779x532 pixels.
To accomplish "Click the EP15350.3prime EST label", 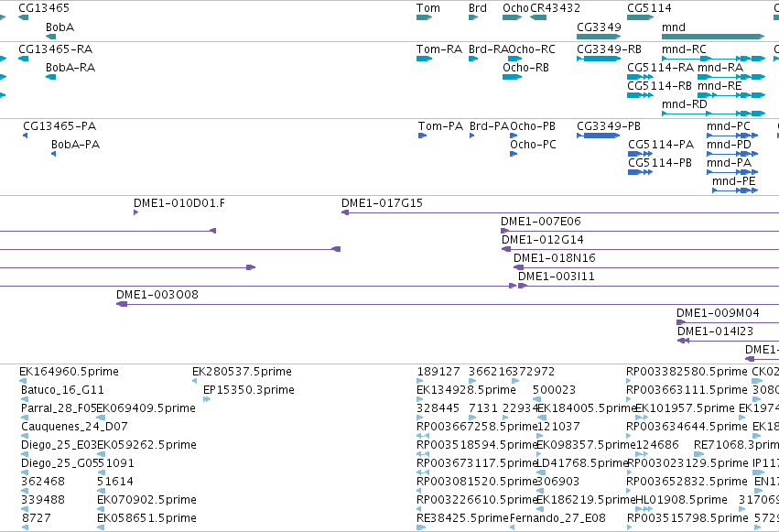I will tap(249, 390).
